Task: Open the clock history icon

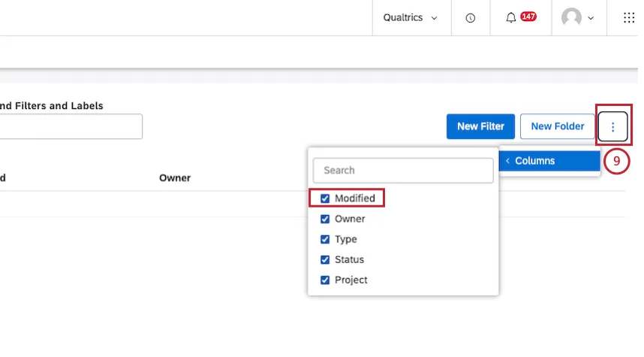Action: [x=471, y=18]
